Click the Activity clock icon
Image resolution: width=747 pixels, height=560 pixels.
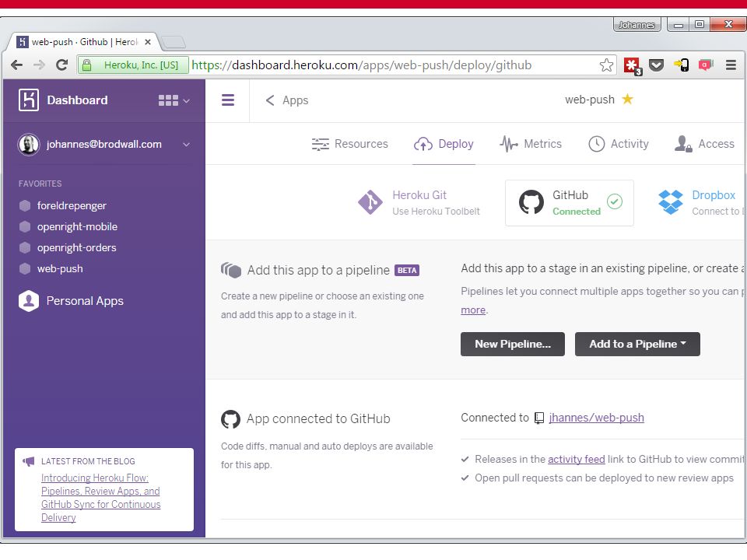[597, 144]
